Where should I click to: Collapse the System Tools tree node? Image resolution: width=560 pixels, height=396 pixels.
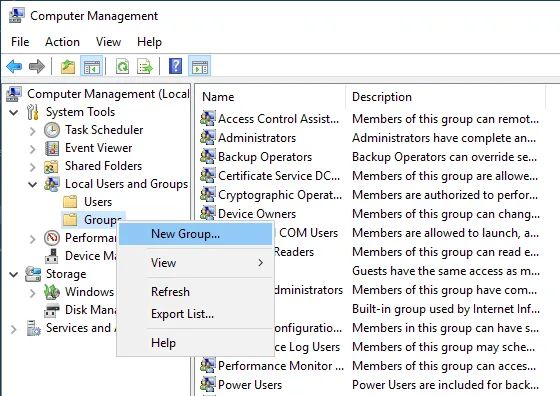click(14, 112)
